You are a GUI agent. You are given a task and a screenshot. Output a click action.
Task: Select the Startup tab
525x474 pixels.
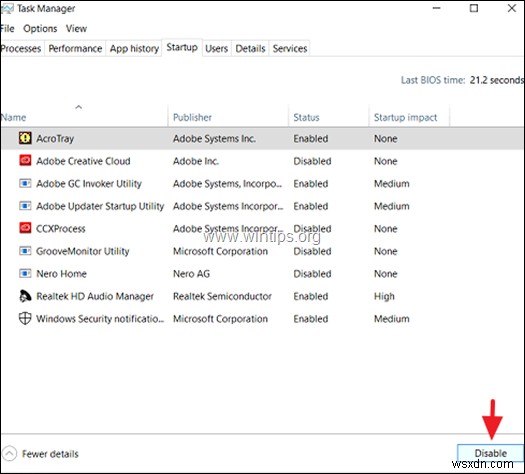click(x=182, y=48)
